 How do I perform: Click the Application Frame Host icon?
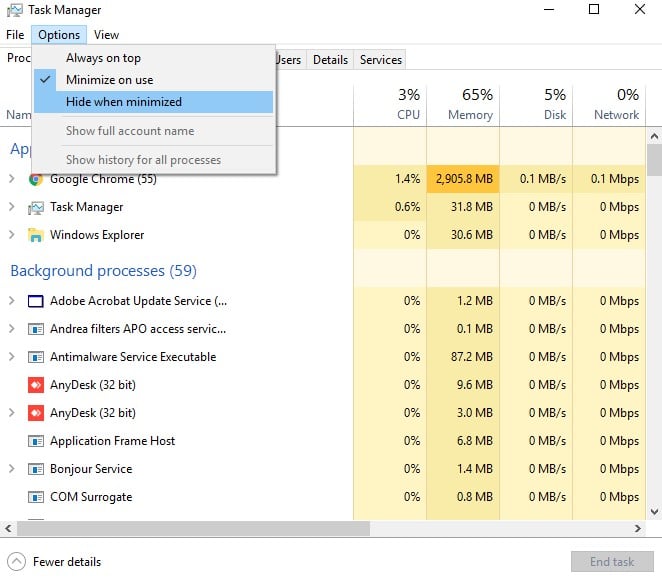tap(36, 442)
